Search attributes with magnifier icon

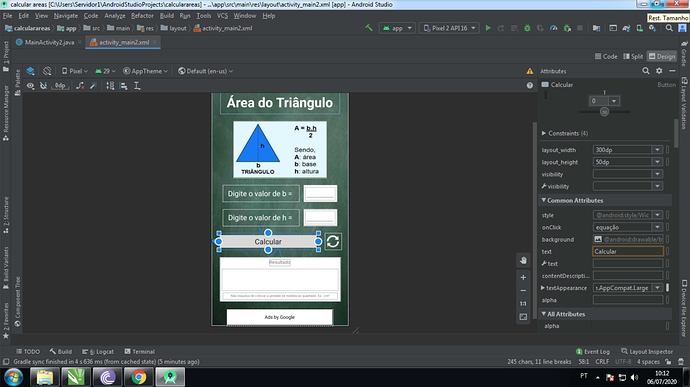[646, 71]
